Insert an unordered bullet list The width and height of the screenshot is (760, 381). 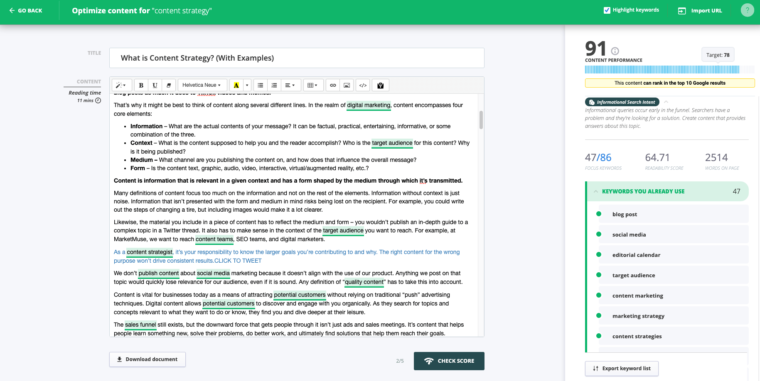pos(260,85)
